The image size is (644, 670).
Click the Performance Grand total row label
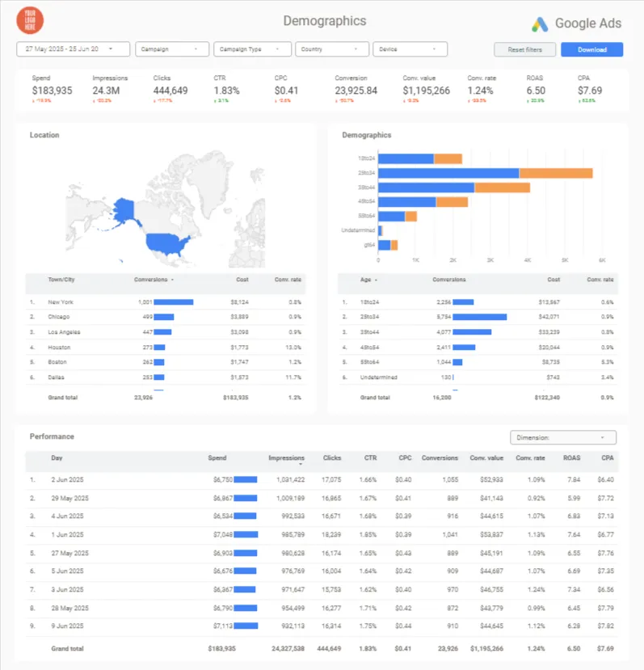point(68,649)
